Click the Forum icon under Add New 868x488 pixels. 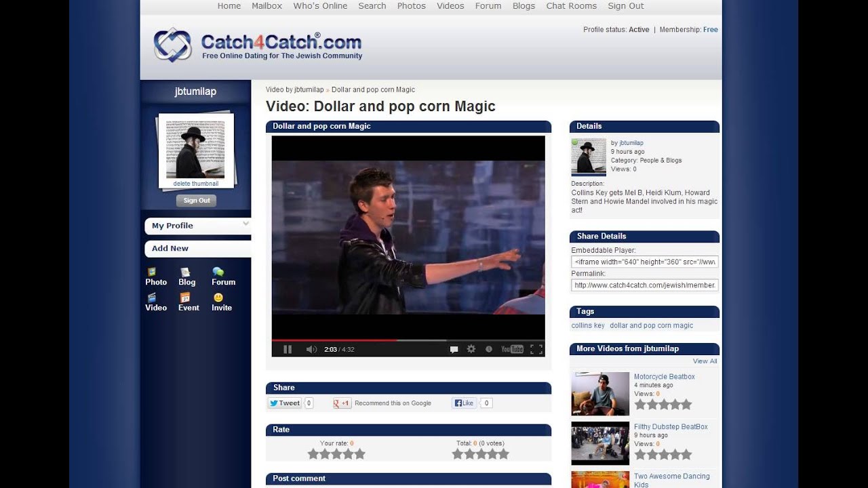pyautogui.click(x=218, y=272)
